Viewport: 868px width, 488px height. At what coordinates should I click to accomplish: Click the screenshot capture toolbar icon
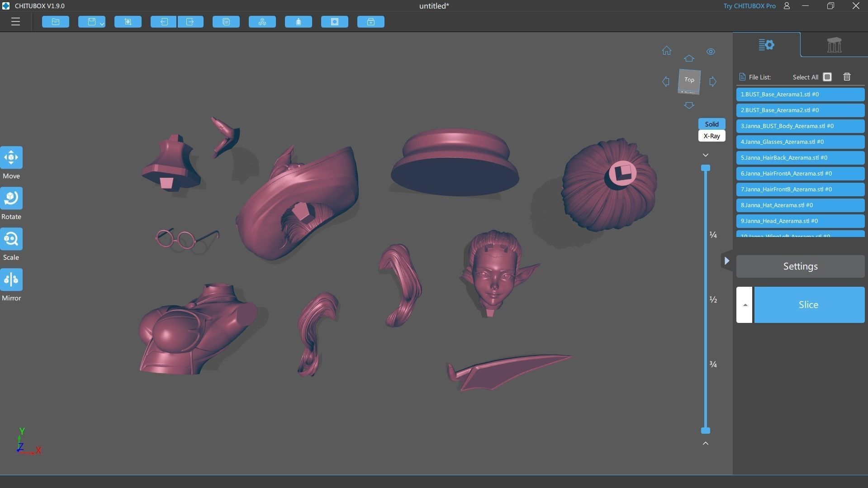(x=128, y=22)
